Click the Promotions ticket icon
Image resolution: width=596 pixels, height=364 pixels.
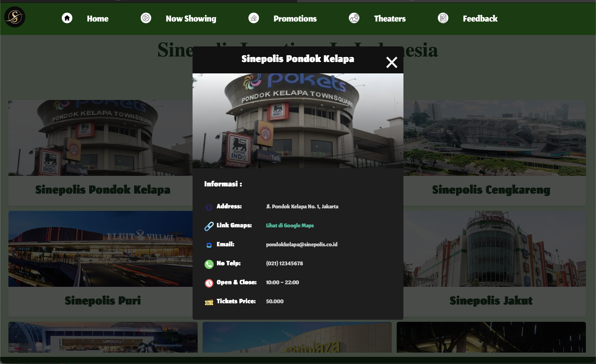253,18
